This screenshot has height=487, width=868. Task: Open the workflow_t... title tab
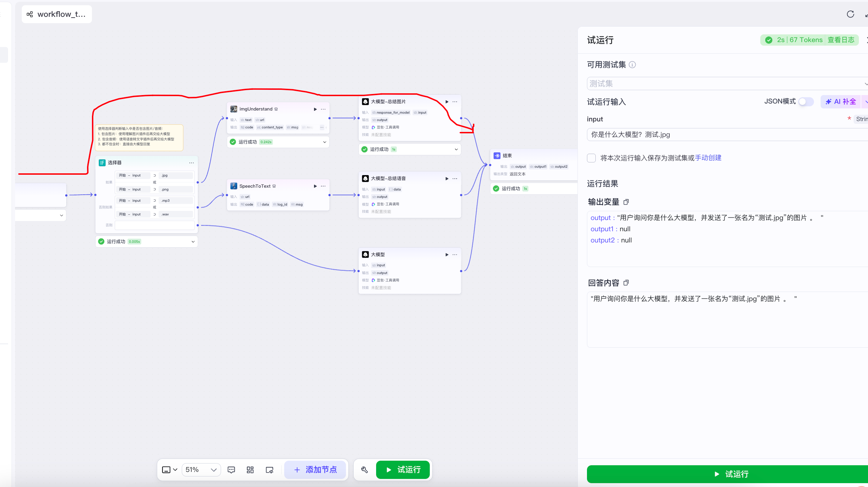click(57, 14)
